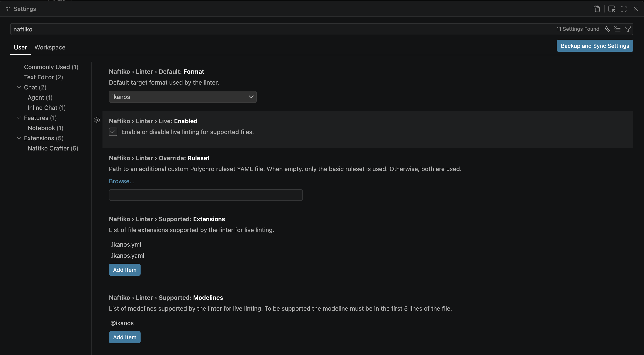Select the .ikanos.yml list item
Viewport: 644px width, 355px height.
(126, 244)
